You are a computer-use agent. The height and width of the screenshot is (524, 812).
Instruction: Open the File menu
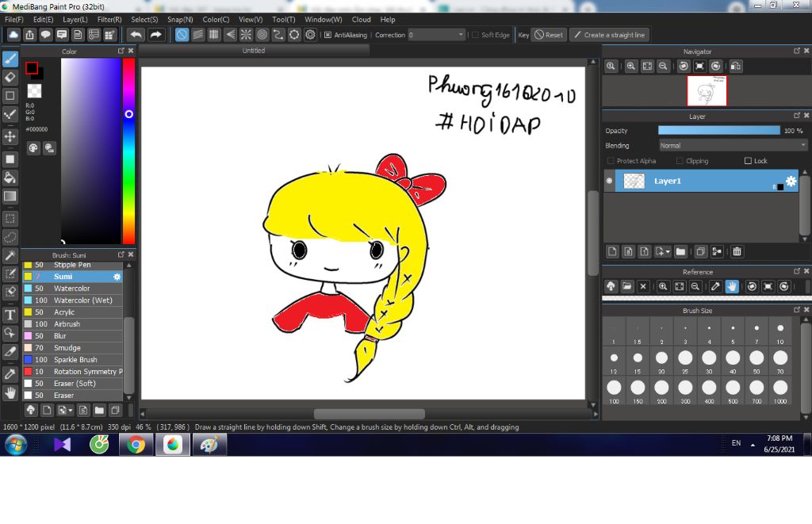14,19
